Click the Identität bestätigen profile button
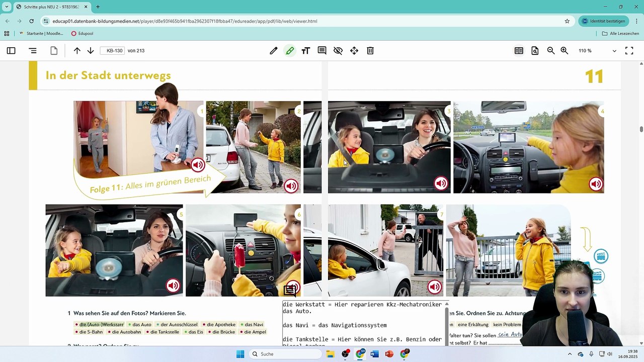This screenshot has height=362, width=644. click(603, 21)
